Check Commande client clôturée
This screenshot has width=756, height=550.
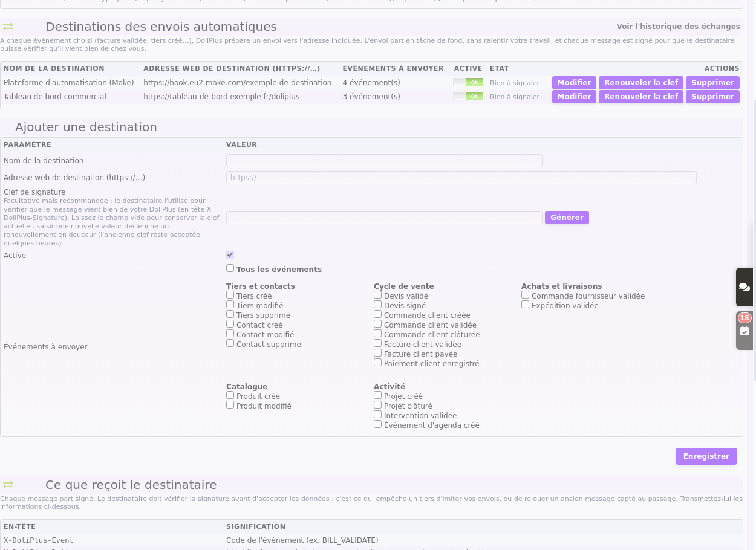[377, 334]
